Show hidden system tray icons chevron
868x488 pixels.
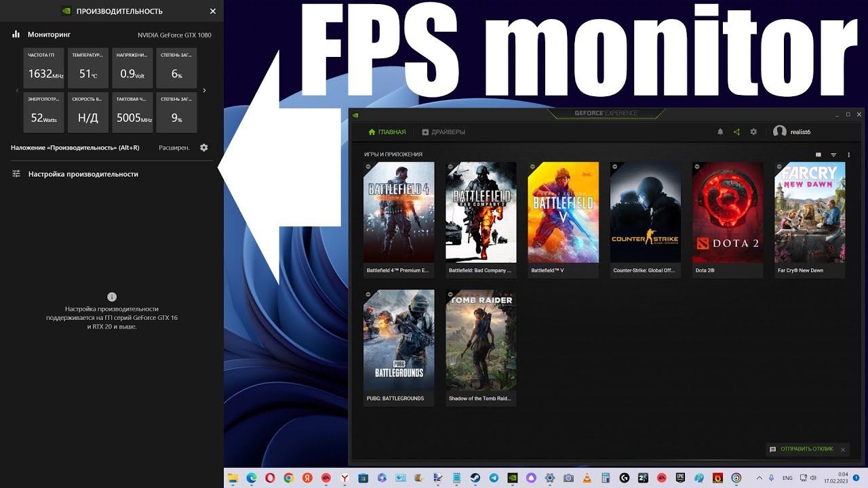click(x=759, y=478)
